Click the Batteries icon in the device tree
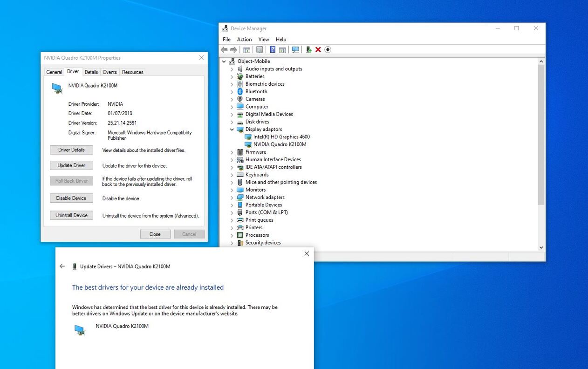 (240, 76)
